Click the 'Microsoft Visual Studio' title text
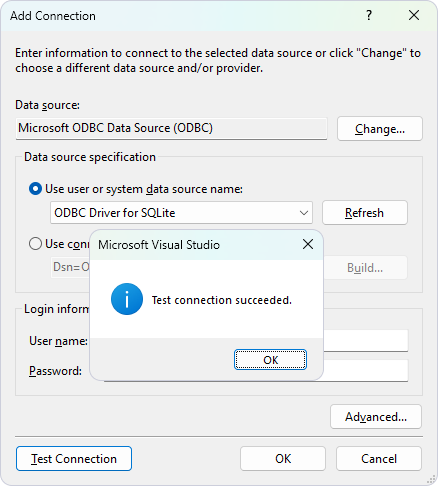 (x=159, y=245)
